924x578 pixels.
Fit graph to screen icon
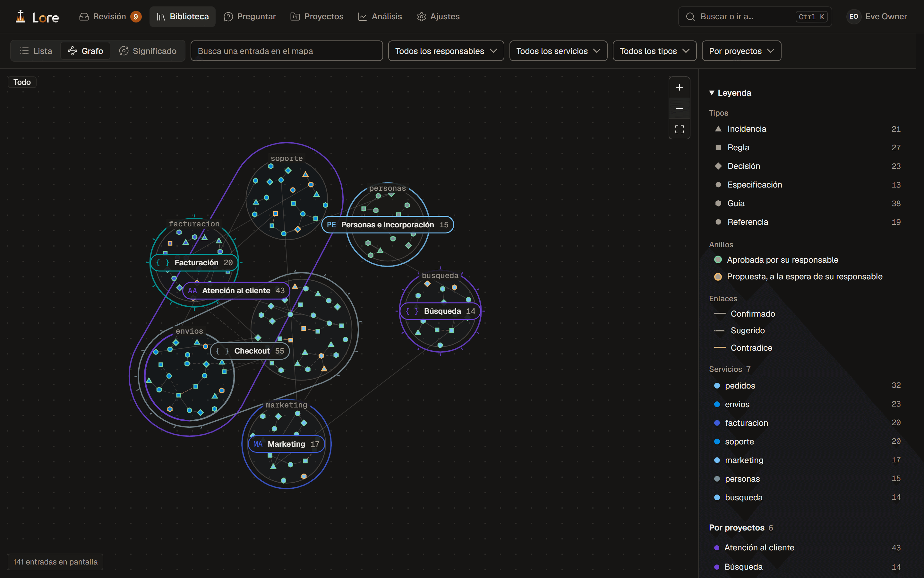point(679,129)
